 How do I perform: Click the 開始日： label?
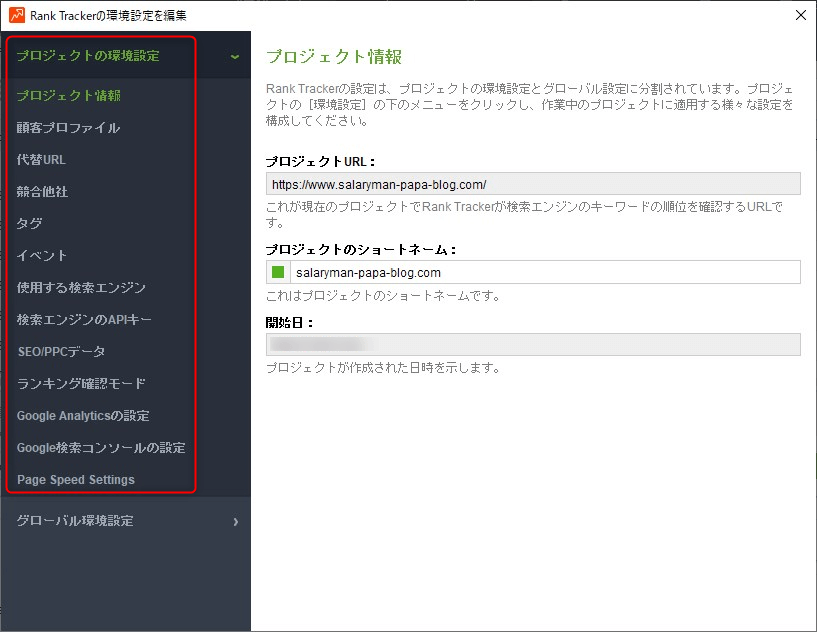coord(290,323)
